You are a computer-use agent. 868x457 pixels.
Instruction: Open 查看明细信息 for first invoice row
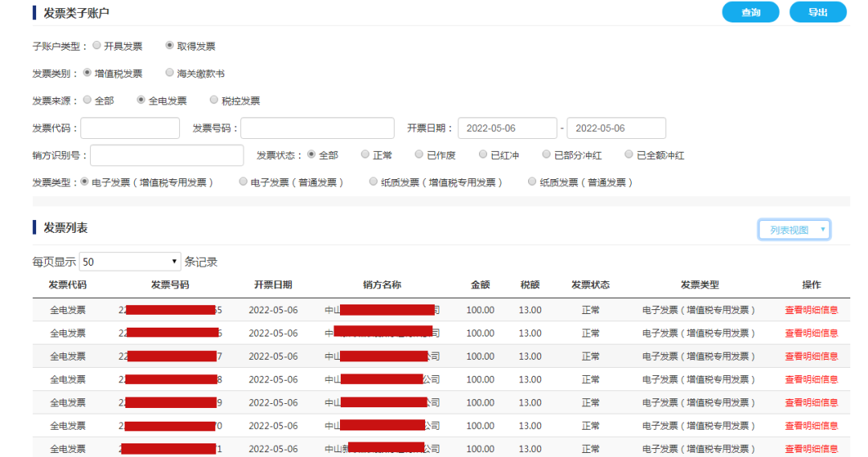[x=812, y=310]
